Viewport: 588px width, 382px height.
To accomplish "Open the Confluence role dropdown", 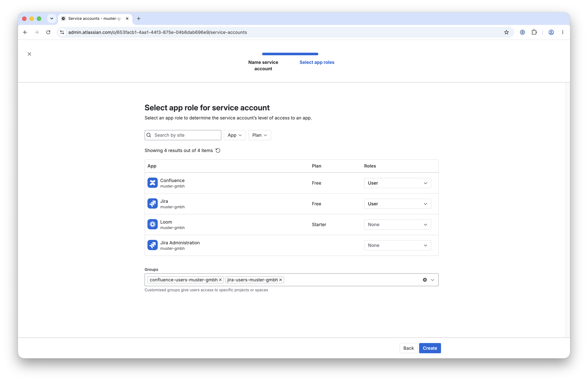I will (398, 183).
